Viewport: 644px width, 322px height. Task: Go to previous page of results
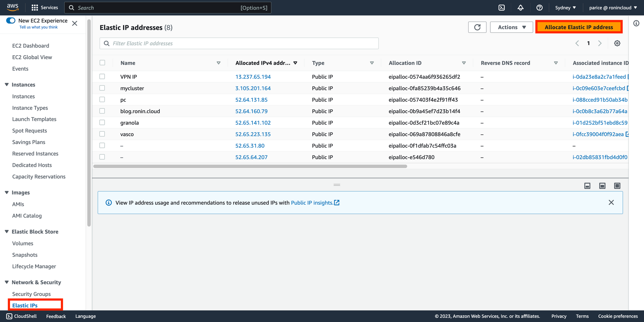pyautogui.click(x=577, y=43)
